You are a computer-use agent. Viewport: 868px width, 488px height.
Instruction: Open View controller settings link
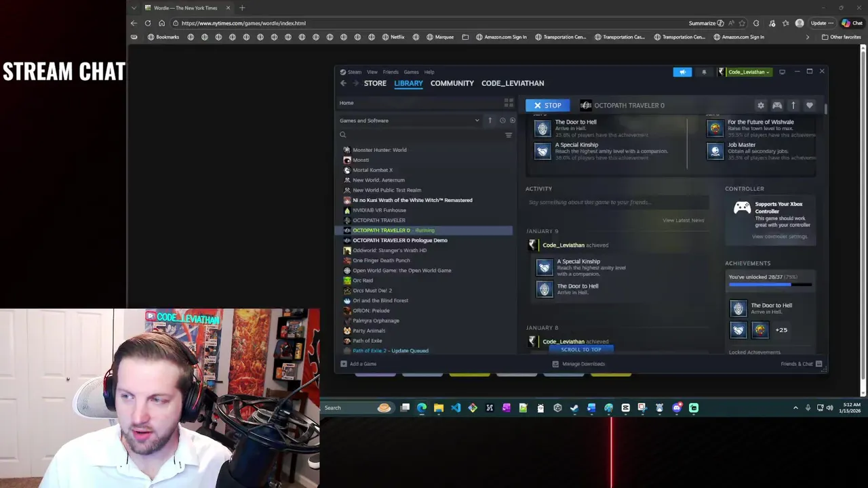click(x=779, y=237)
